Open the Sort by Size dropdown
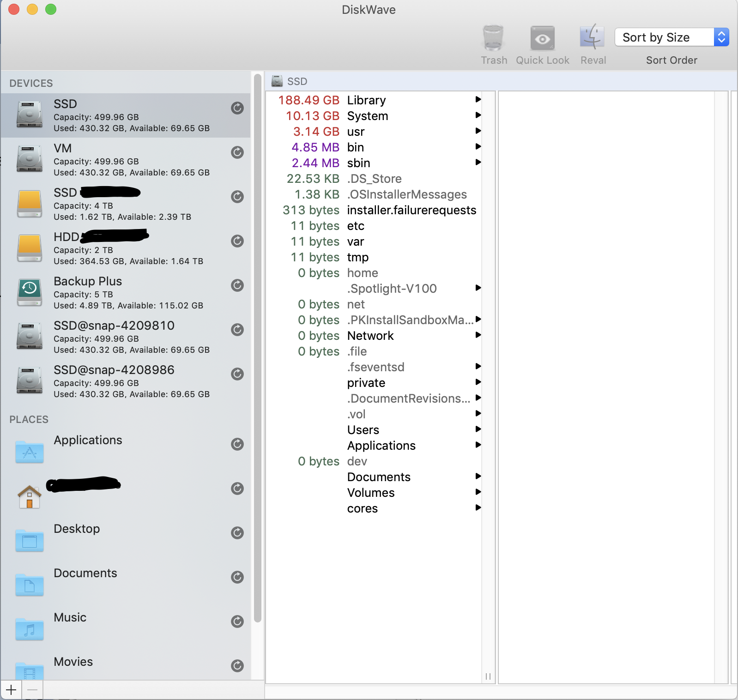 coord(671,37)
